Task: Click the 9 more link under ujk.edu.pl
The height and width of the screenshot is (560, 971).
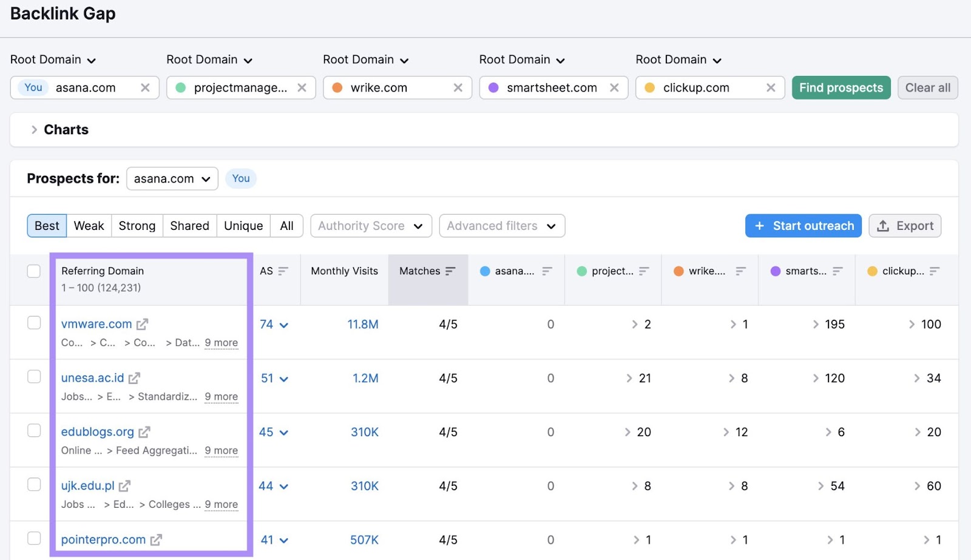Action: pyautogui.click(x=222, y=504)
